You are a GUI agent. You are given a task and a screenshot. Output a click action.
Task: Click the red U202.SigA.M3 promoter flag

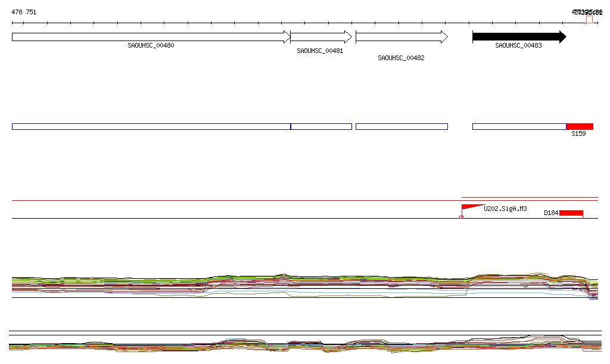(471, 207)
